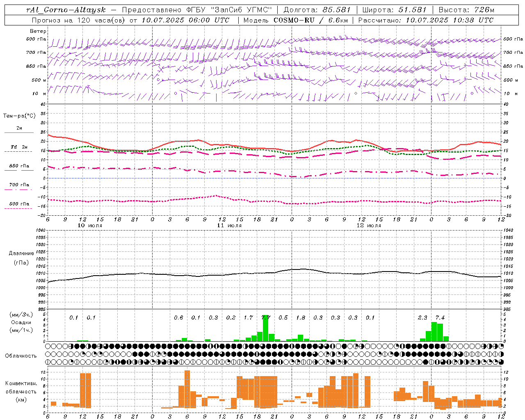Click the Осадки panel label
This screenshot has width=525, height=420.
[x=21, y=322]
